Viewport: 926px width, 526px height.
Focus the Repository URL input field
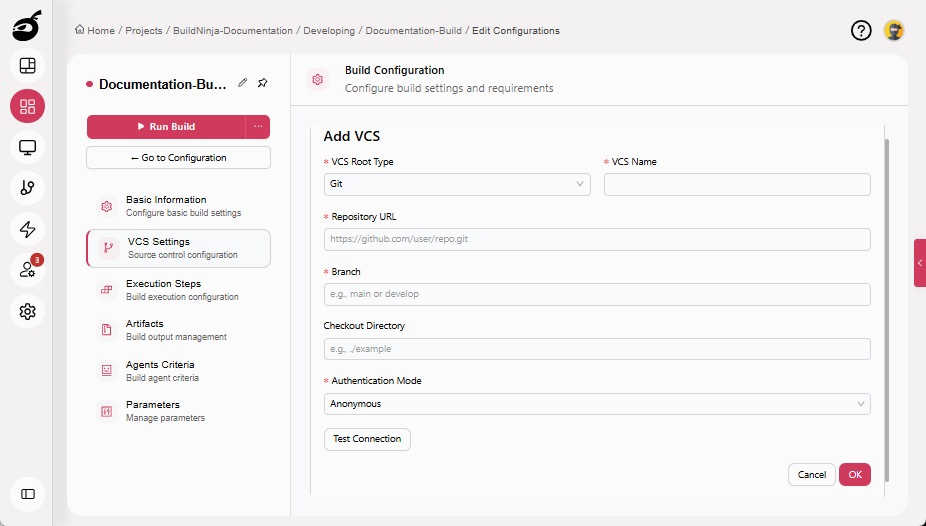click(x=597, y=239)
